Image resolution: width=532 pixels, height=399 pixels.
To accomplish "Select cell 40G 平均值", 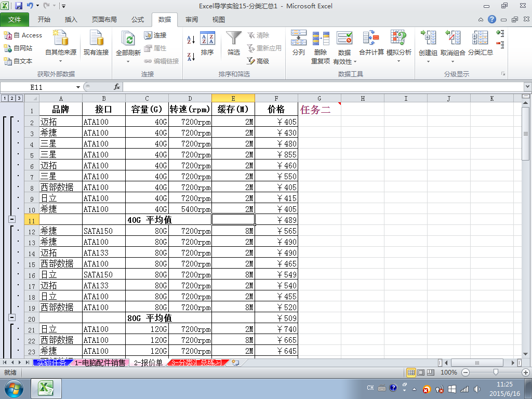I will (x=147, y=220).
